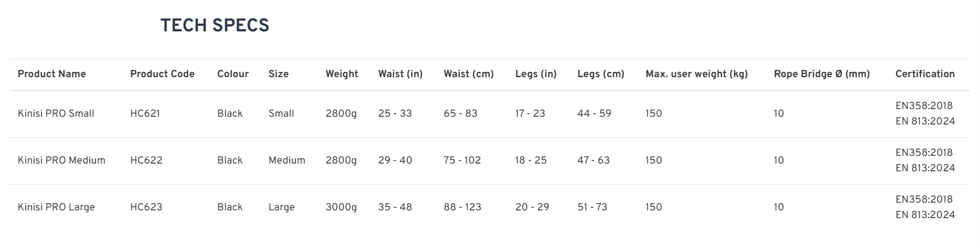The width and height of the screenshot is (980, 250).
Task: Click the Kinisi PRO Medium product name
Action: pos(61,160)
